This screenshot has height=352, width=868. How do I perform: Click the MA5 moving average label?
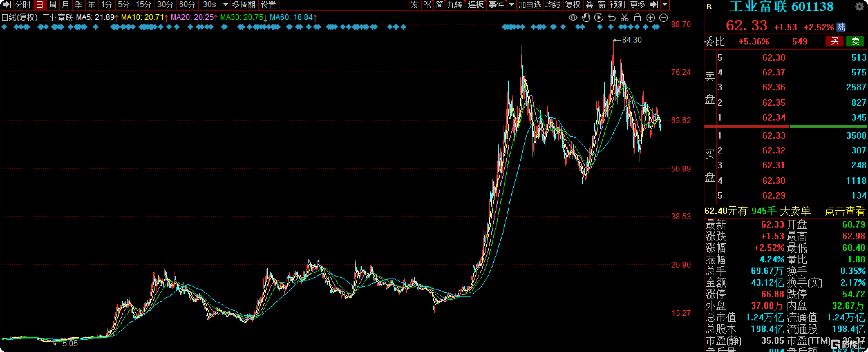(97, 17)
